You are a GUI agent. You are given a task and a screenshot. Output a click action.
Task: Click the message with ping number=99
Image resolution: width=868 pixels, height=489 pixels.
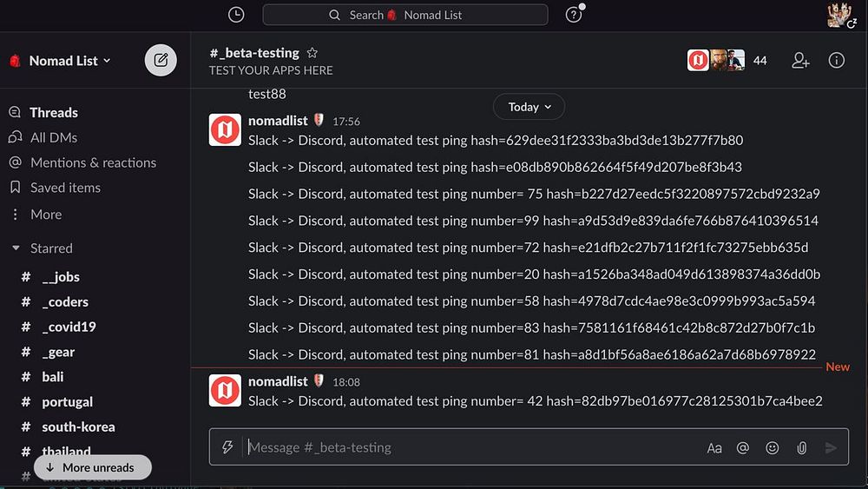point(533,221)
